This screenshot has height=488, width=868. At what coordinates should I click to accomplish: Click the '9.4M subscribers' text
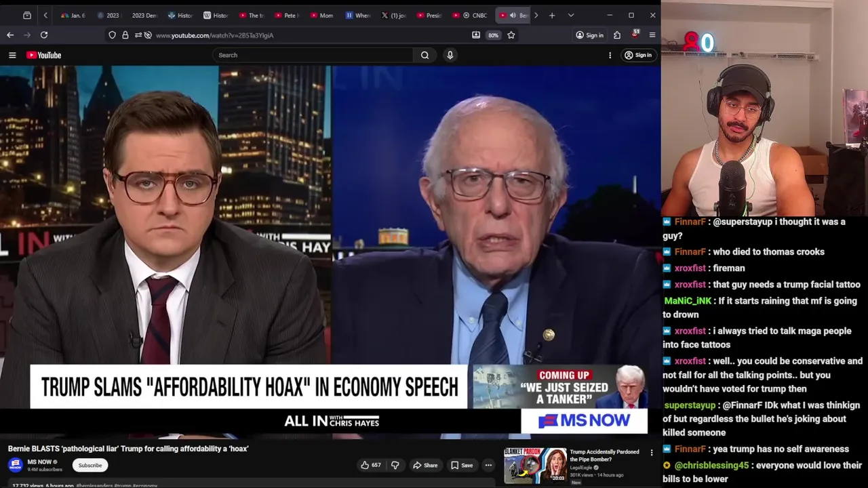pos(45,469)
